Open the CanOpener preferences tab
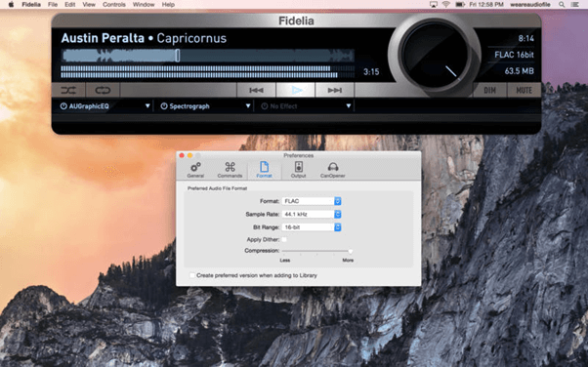 333,170
